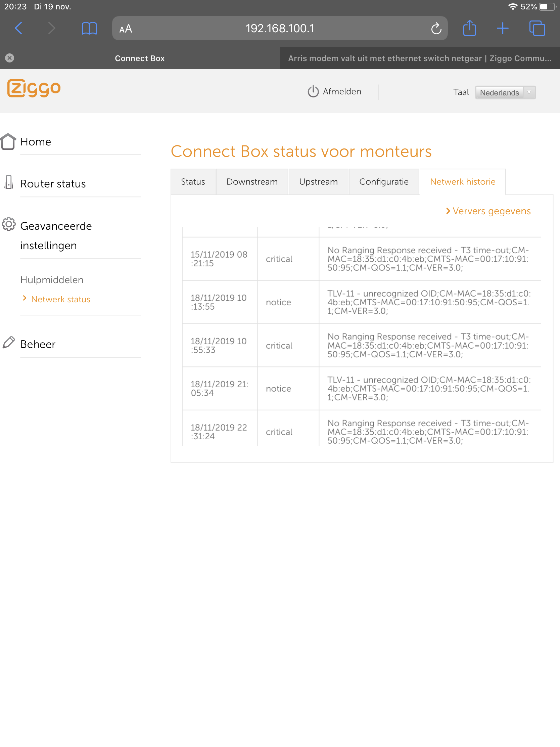Expand the Beheer section
The height and width of the screenshot is (747, 560).
tap(38, 344)
